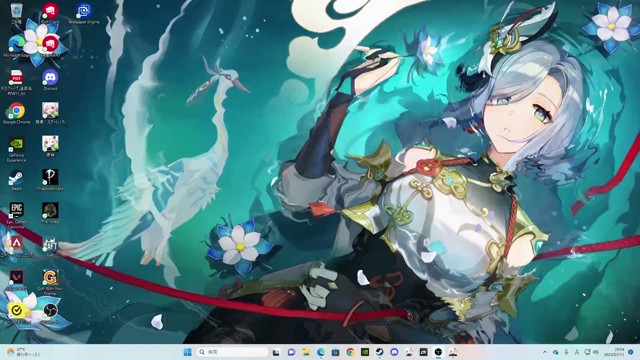Open the Steam desktop shortcut
Screen dimensions: 640x360
16,180
